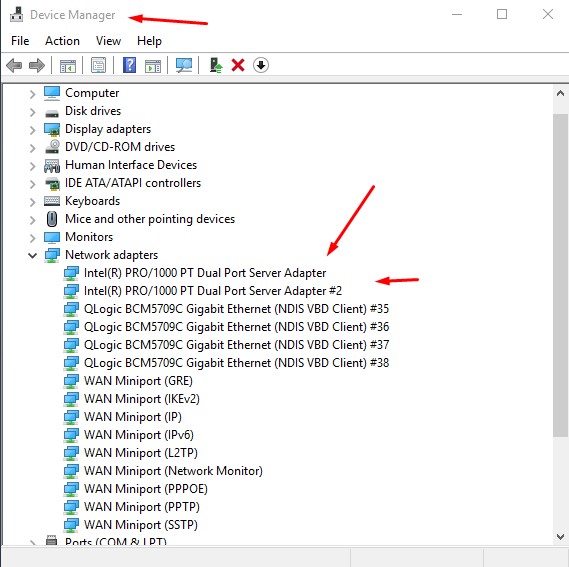The height and width of the screenshot is (567, 569).
Task: Collapse the Network adapters category
Action: click(33, 255)
